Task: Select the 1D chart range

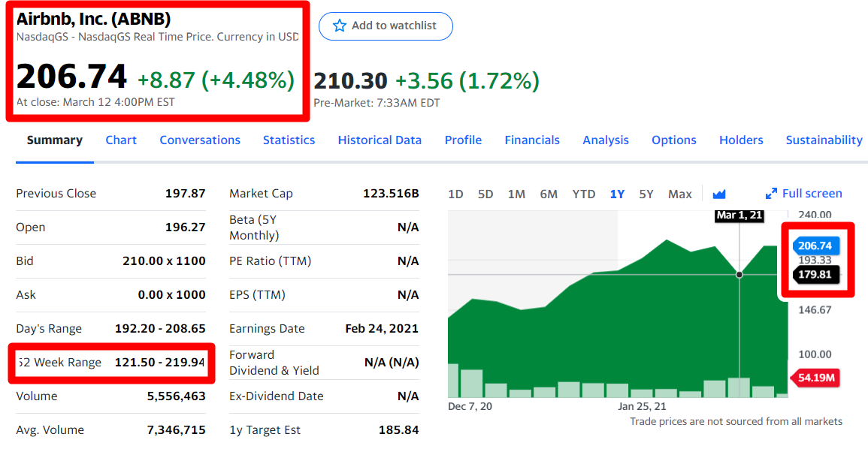Action: [x=455, y=194]
